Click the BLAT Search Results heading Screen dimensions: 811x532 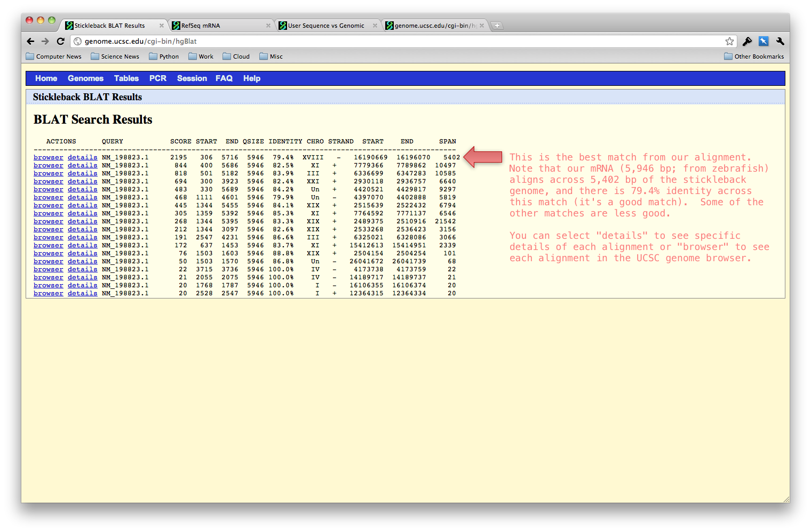pos(93,119)
